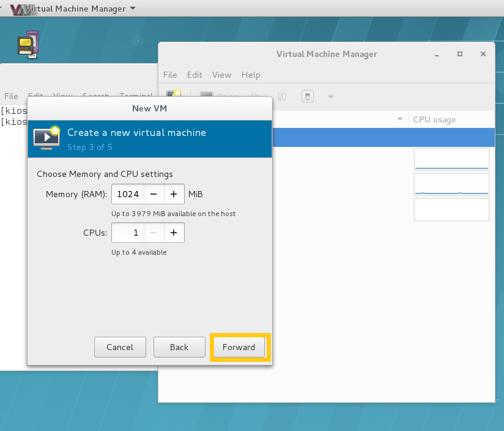Image resolution: width=504 pixels, height=431 pixels.
Task: Click the New VM wizard monitor icon
Action: click(47, 138)
